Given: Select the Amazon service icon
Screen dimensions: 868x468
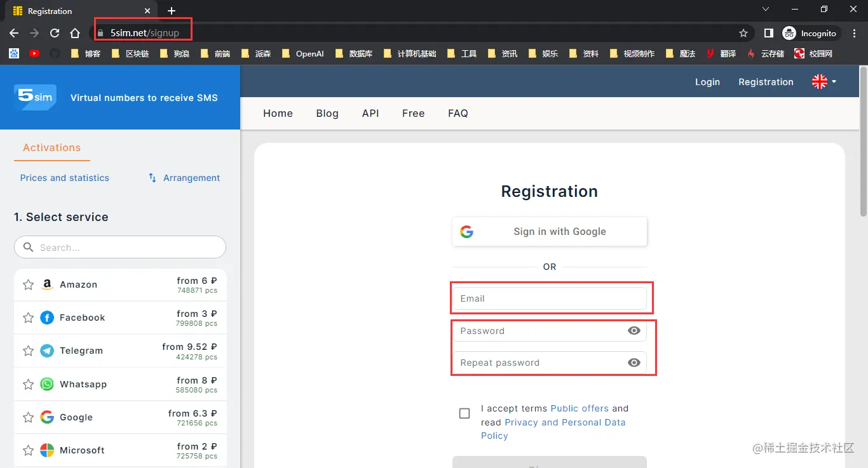Looking at the screenshot, I should point(47,285).
